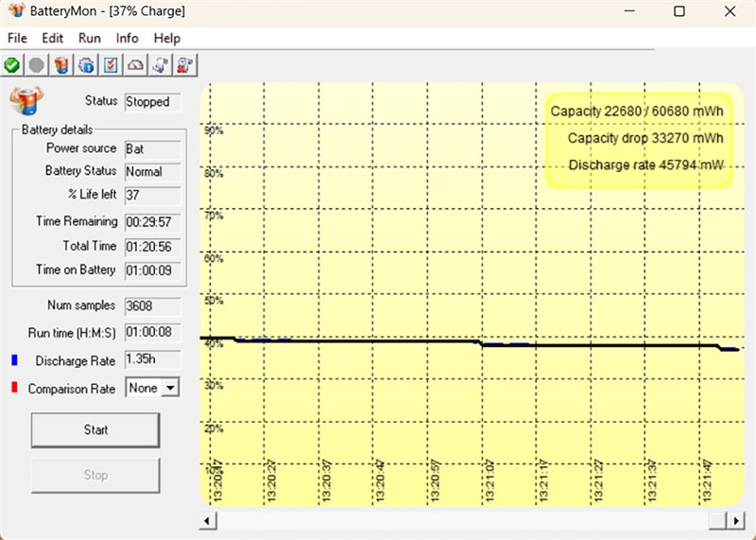Click the gray log scroll toolbar icon
This screenshot has width=756, height=540.
(x=161, y=64)
